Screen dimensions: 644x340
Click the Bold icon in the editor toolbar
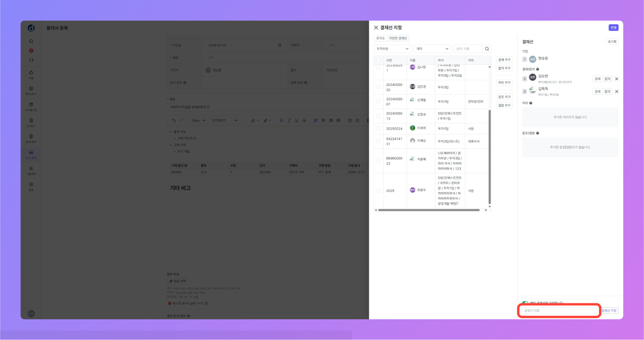point(281,121)
